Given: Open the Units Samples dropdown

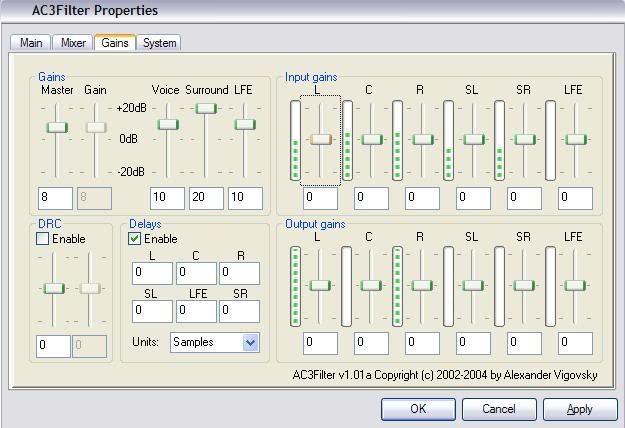Looking at the screenshot, I should [214, 342].
